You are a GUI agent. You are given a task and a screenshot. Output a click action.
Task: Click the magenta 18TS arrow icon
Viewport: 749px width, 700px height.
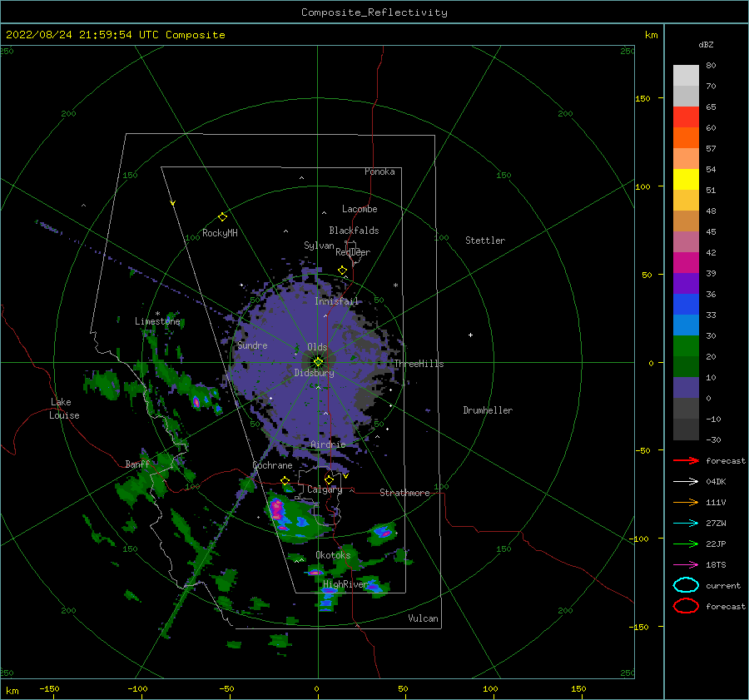tap(686, 565)
